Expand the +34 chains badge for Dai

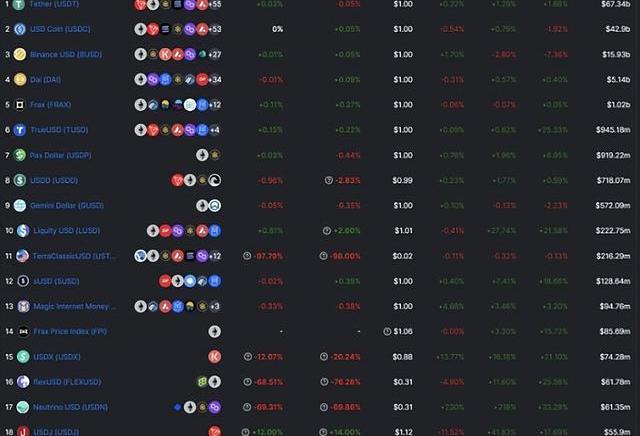pyautogui.click(x=214, y=79)
